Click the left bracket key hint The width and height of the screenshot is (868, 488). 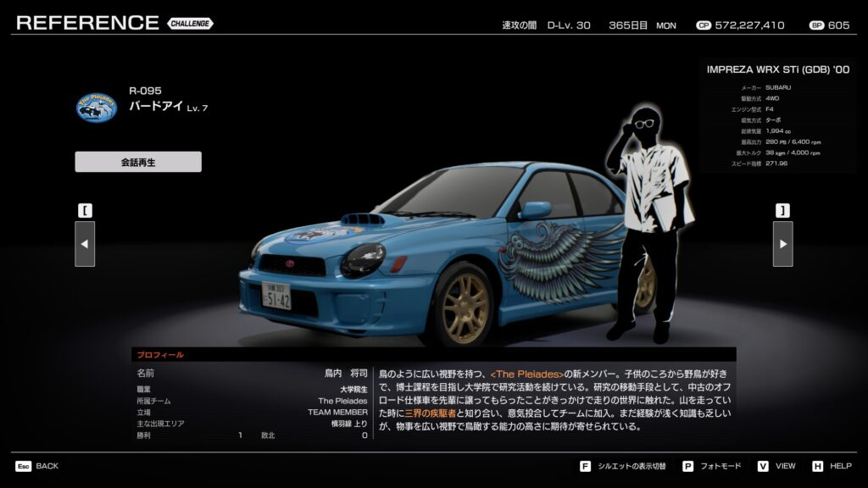[85, 210]
